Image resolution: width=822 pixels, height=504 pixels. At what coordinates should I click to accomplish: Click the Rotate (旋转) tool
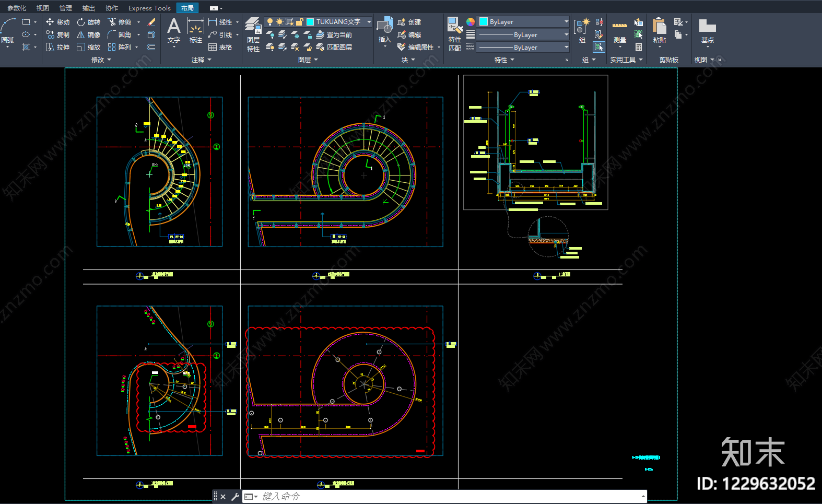point(88,22)
